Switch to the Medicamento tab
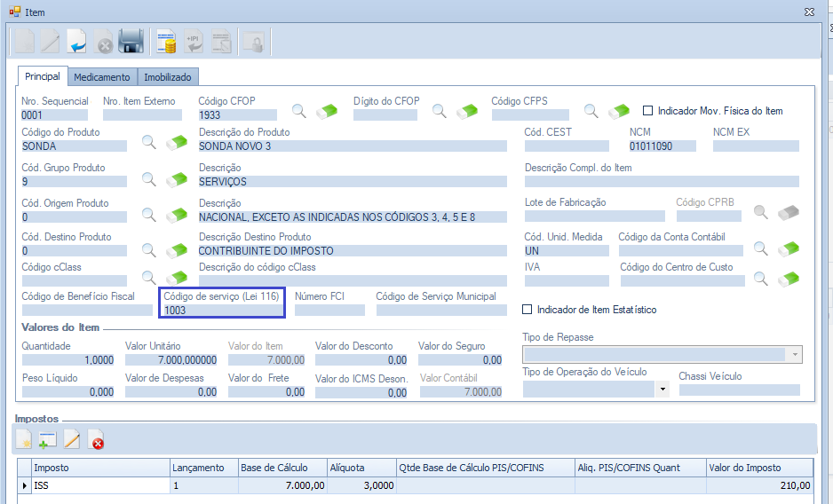Viewport: 833px width, 504px height. coord(102,77)
